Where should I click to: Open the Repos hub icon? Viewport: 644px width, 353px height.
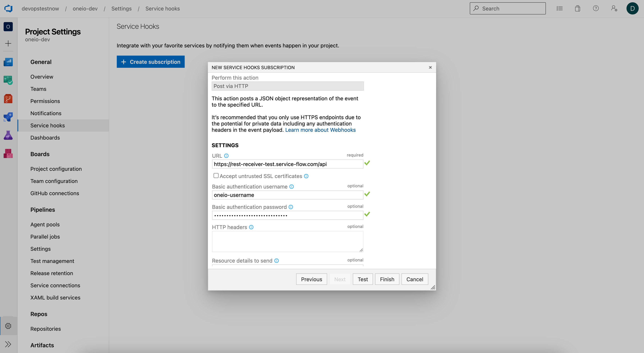pyautogui.click(x=8, y=99)
